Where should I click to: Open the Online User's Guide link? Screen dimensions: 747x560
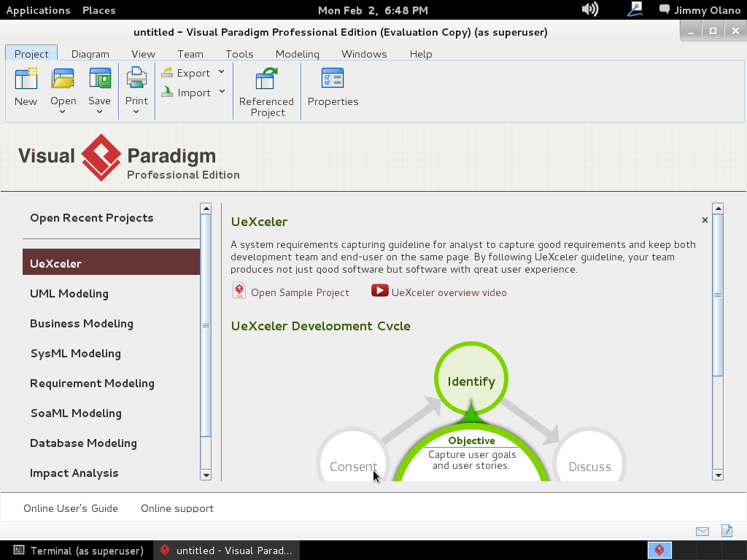point(71,508)
